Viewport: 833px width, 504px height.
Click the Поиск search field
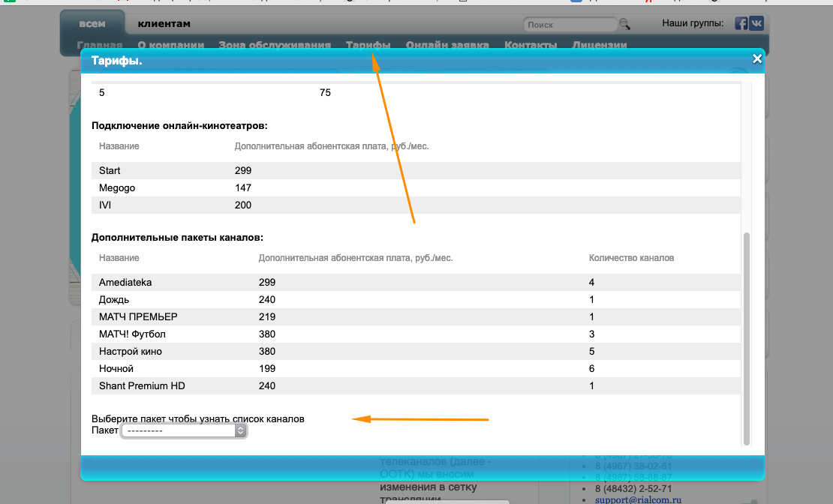pos(570,25)
